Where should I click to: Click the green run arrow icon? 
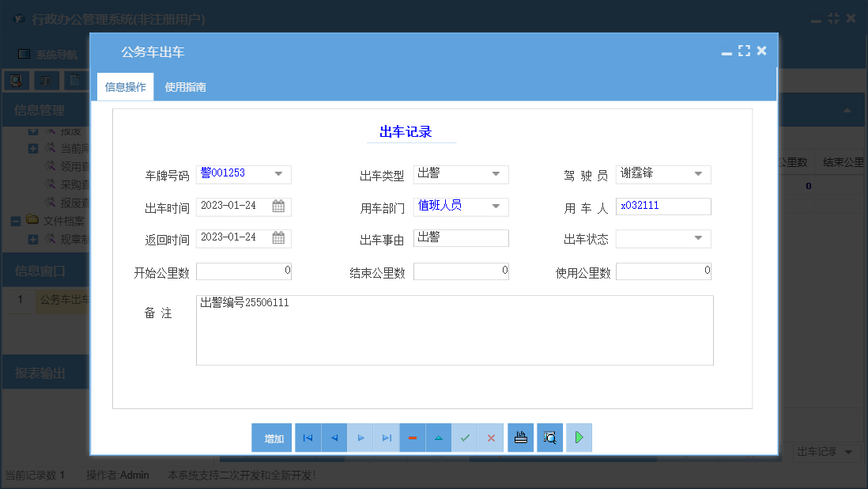579,438
